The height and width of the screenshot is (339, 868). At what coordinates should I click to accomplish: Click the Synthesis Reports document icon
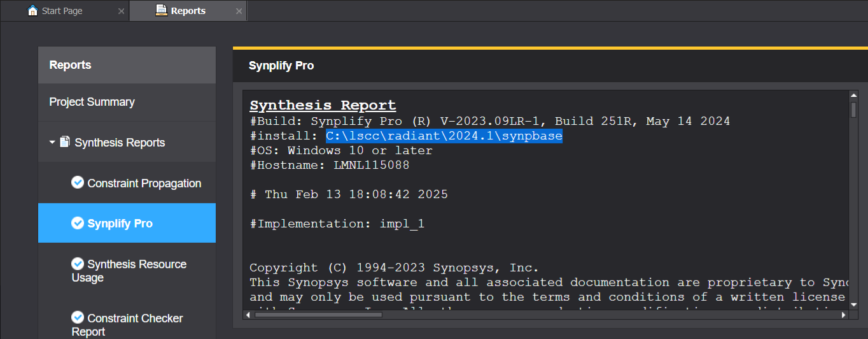click(x=64, y=142)
